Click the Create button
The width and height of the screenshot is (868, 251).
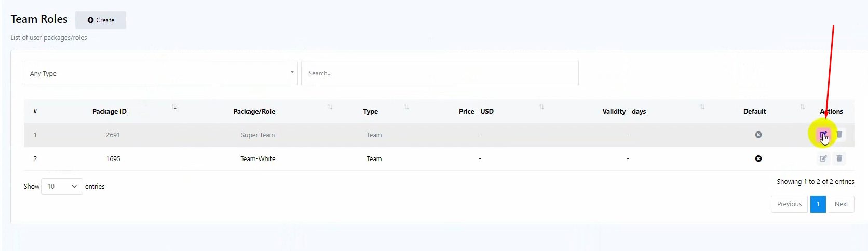click(101, 20)
